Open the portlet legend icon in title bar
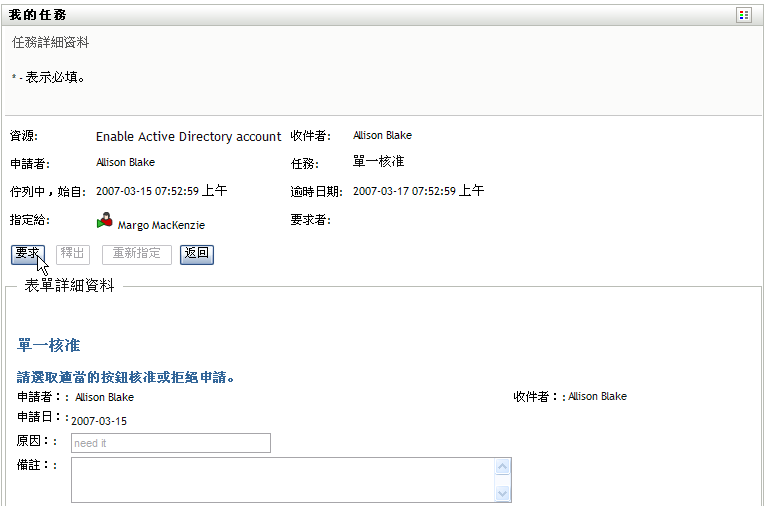 click(743, 15)
